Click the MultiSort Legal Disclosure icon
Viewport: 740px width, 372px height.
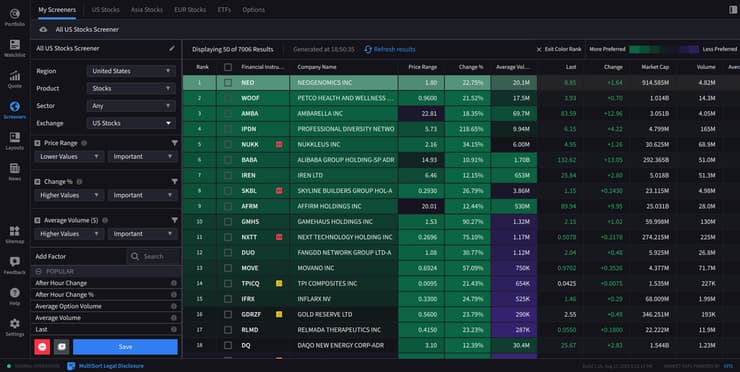[71, 366]
